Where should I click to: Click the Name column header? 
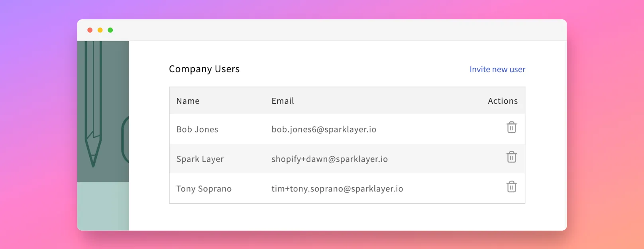click(188, 101)
